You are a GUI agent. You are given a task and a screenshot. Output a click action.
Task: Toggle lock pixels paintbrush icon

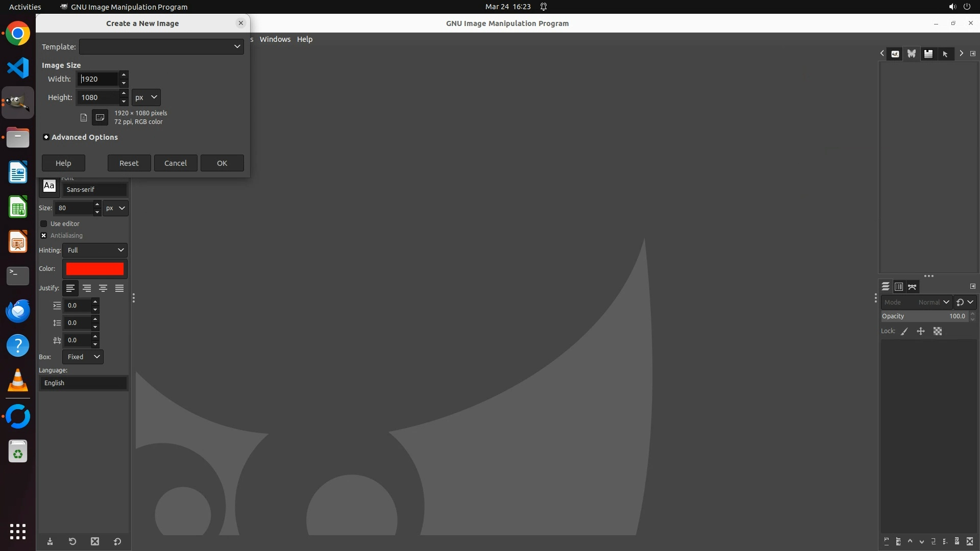tap(904, 332)
